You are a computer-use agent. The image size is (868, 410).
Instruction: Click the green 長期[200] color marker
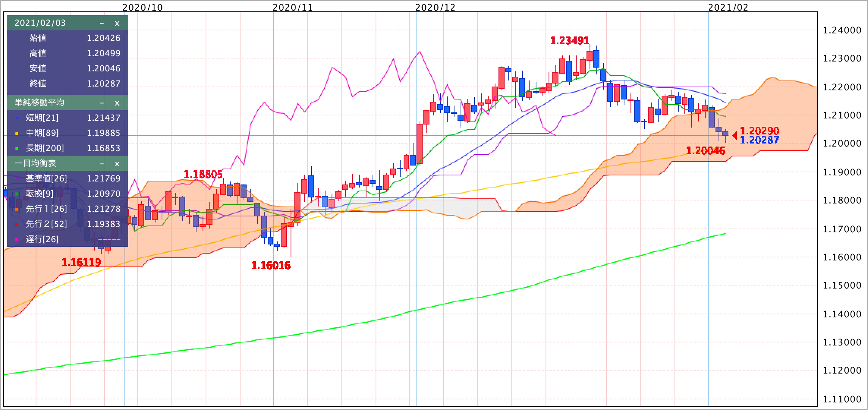17,149
